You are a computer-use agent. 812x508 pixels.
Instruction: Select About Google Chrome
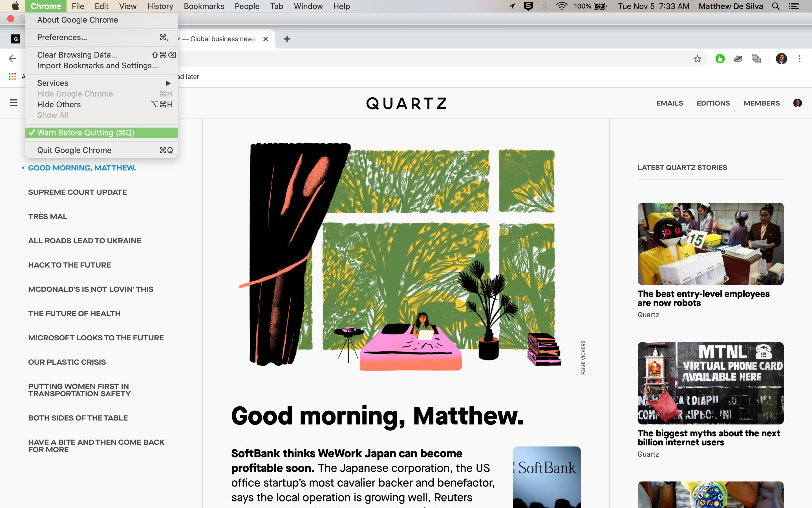click(x=101, y=20)
